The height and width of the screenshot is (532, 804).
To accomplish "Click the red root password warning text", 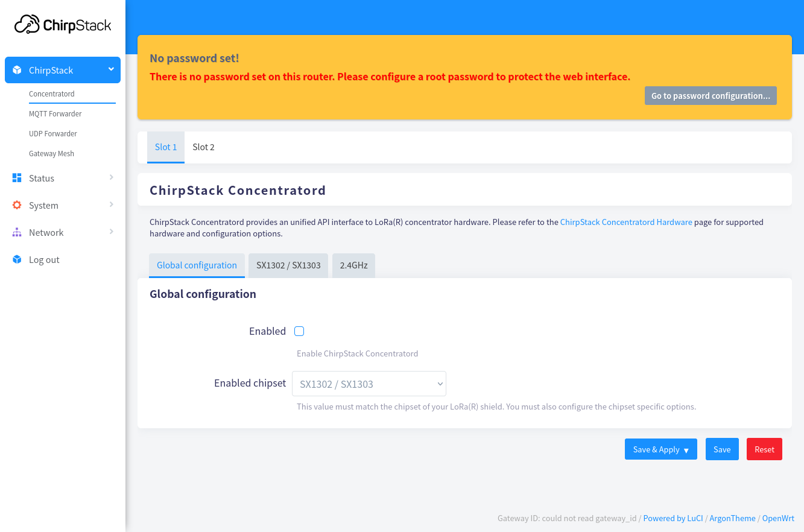I will [x=390, y=77].
